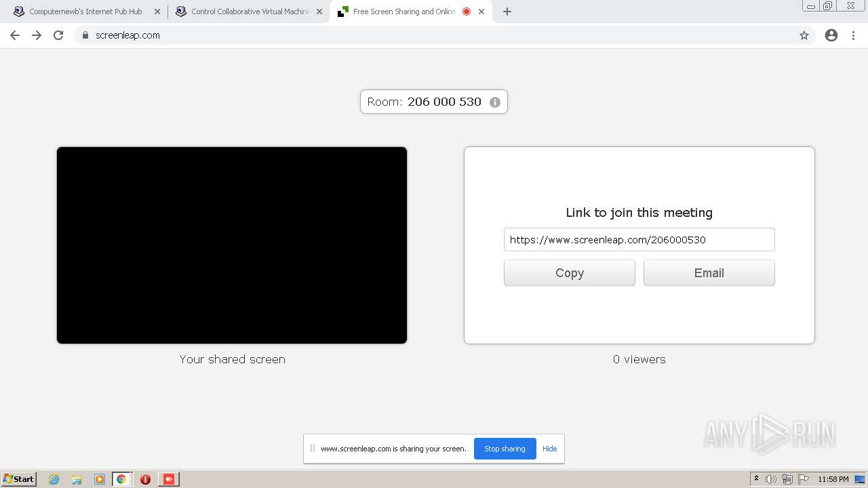Launch Internet Explorer from the taskbar

pyautogui.click(x=54, y=479)
